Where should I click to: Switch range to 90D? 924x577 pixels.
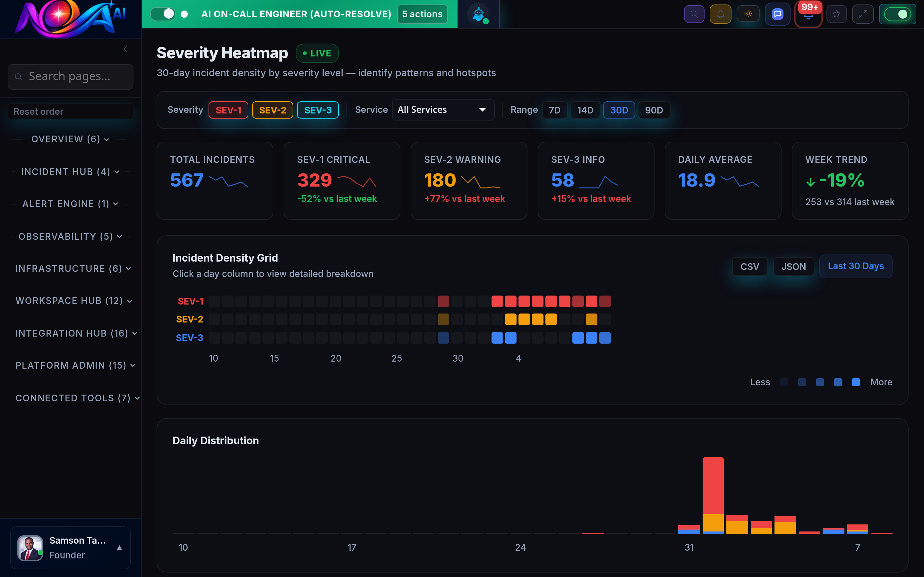[654, 110]
